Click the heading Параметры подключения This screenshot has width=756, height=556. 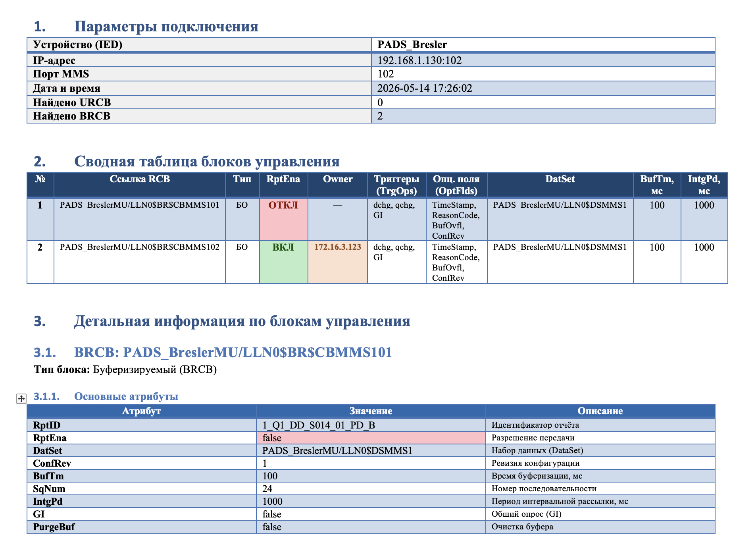[x=166, y=26]
